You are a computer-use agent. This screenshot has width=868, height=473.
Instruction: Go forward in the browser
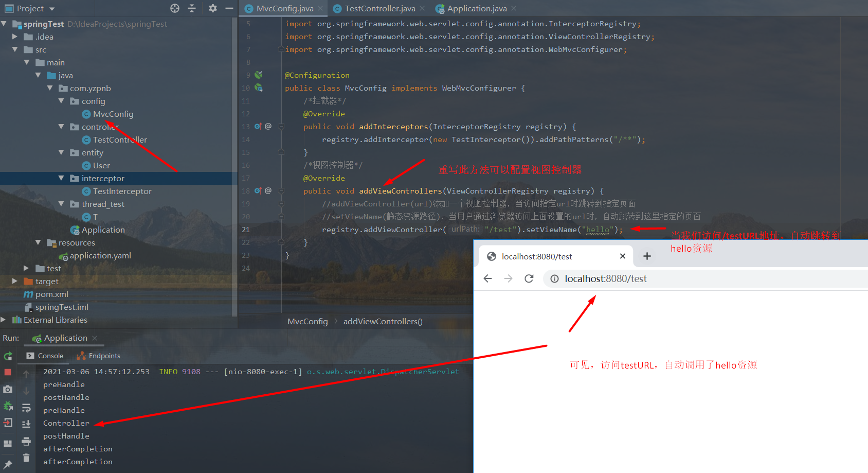(509, 278)
